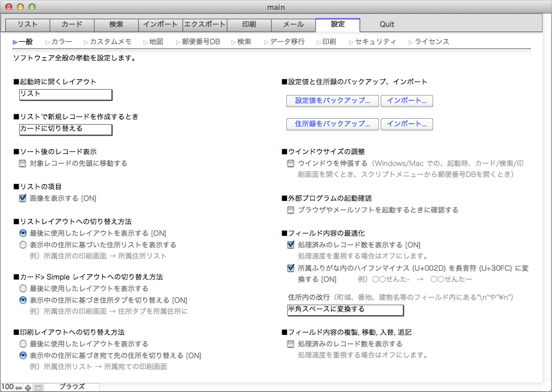
Task: Click 設定値をバックアップ button
Action: pyautogui.click(x=332, y=101)
